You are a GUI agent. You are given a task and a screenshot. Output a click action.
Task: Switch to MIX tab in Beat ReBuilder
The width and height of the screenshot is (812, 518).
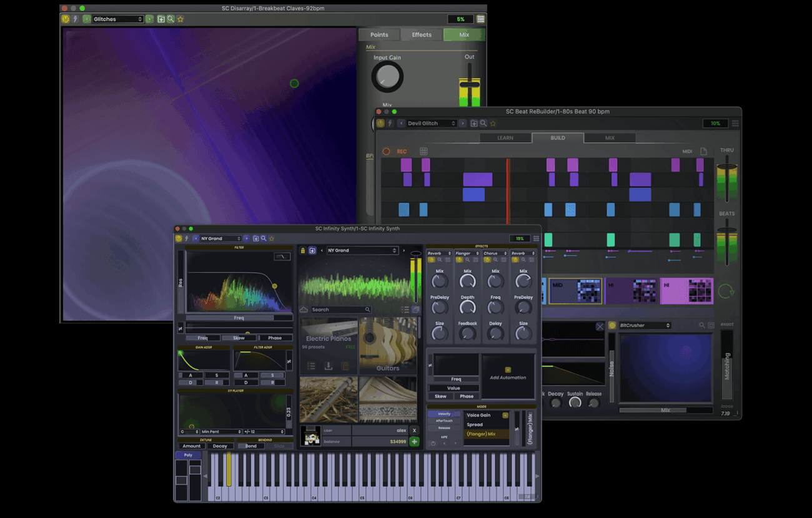click(610, 138)
